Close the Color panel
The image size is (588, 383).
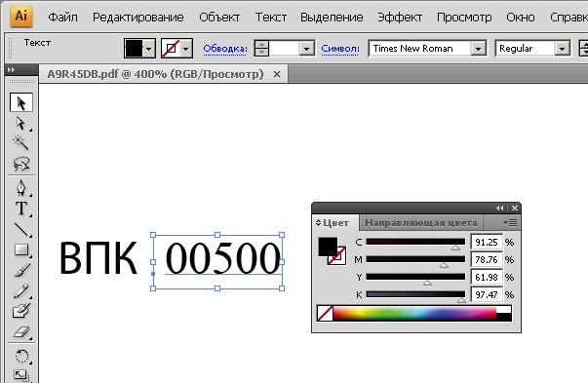(515, 208)
